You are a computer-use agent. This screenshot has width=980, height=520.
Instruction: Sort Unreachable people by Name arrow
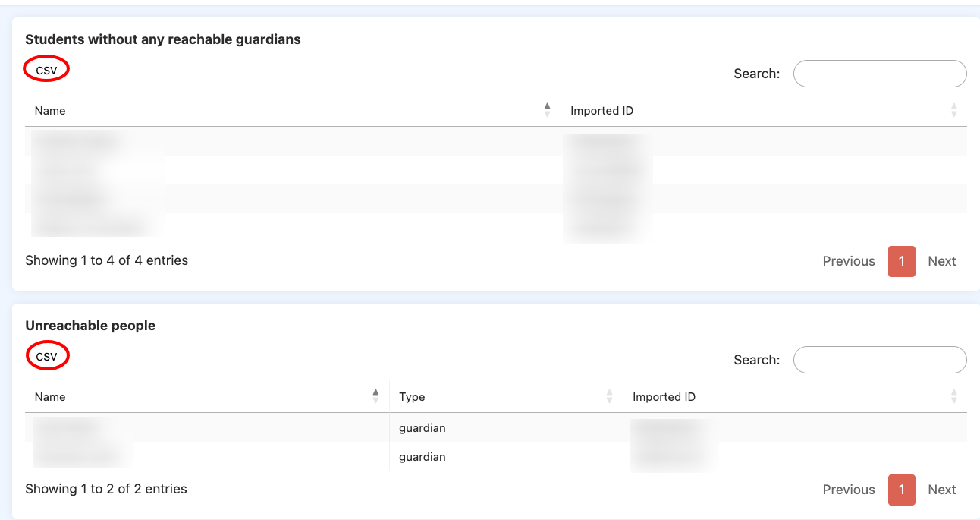tap(375, 396)
